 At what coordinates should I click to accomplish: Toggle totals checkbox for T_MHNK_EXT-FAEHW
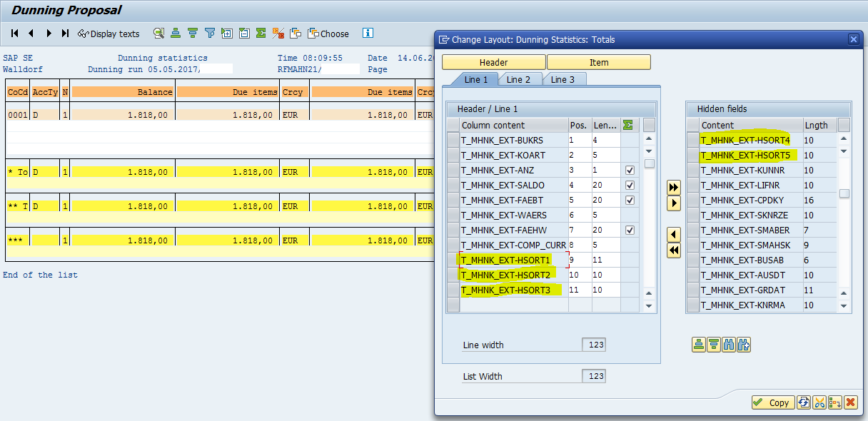tap(629, 230)
